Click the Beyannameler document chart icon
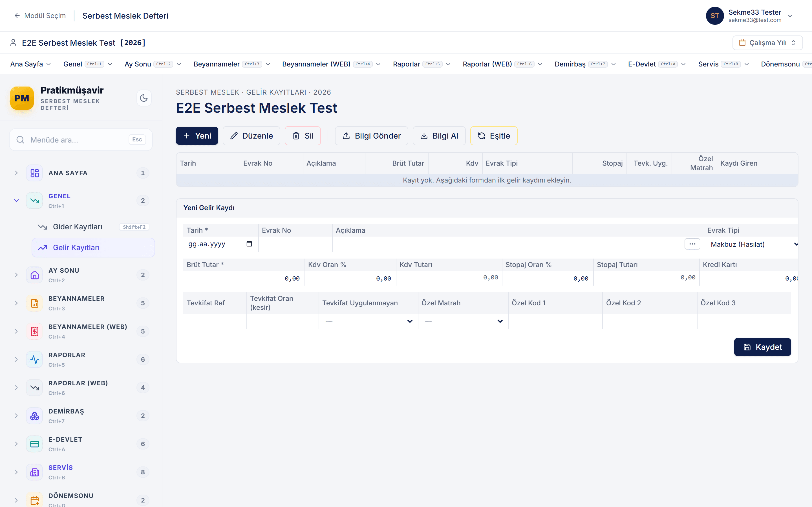 (35, 303)
